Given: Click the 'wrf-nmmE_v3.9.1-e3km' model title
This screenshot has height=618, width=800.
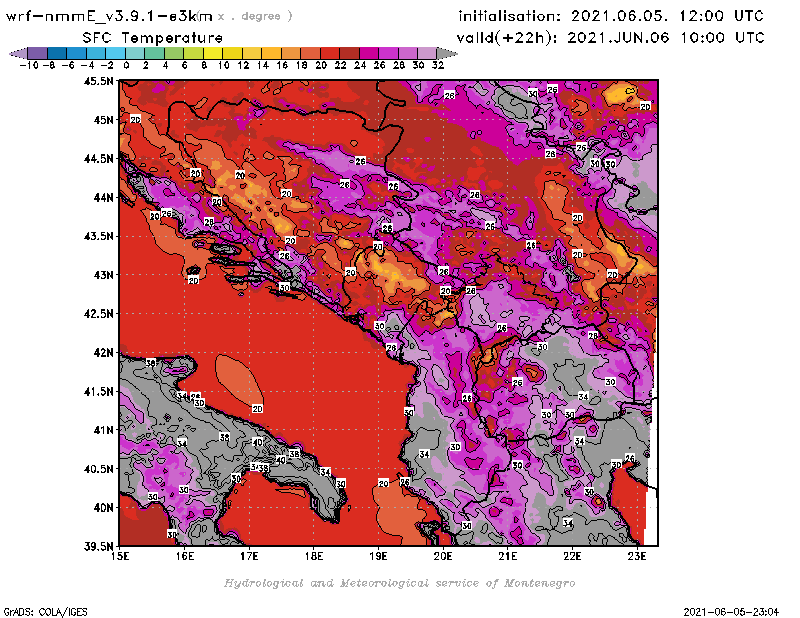Looking at the screenshot, I should click(x=109, y=16).
